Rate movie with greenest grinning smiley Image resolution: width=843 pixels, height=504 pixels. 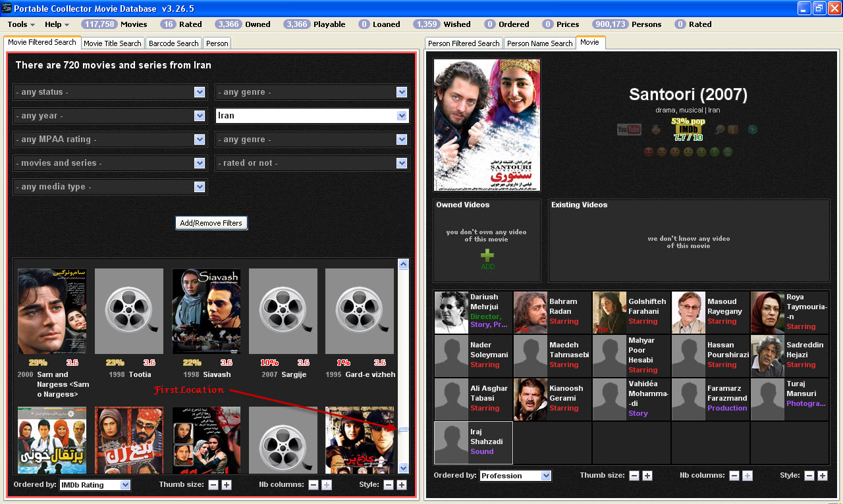point(728,152)
